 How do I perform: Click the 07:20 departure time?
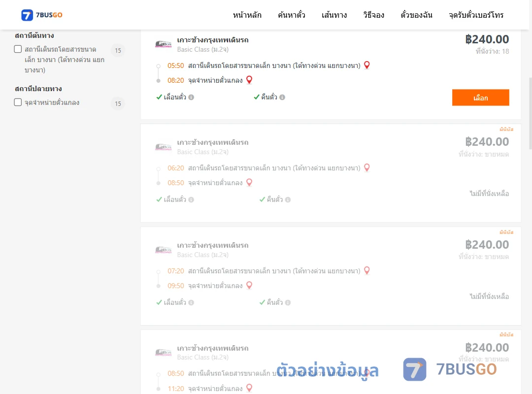(x=176, y=271)
